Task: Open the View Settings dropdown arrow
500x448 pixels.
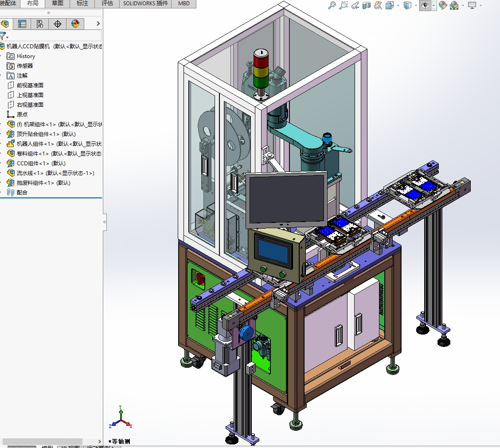Action: coord(480,5)
